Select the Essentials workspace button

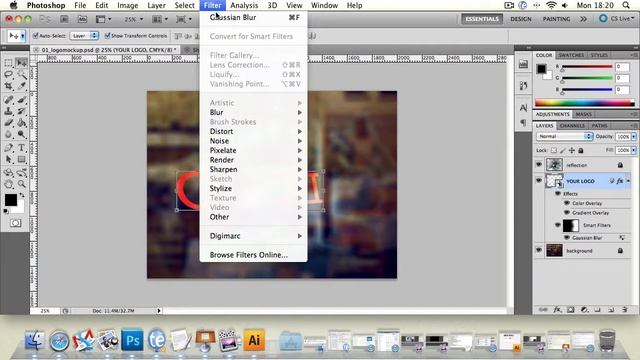(x=482, y=19)
